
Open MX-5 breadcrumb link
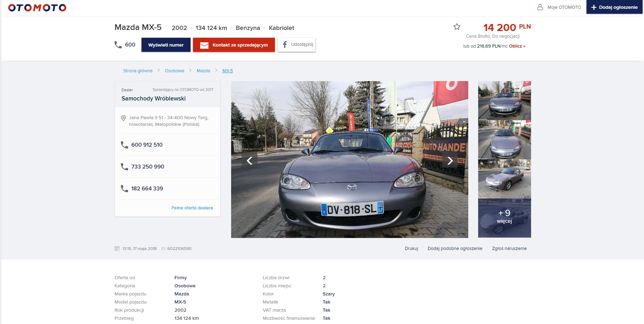click(228, 71)
